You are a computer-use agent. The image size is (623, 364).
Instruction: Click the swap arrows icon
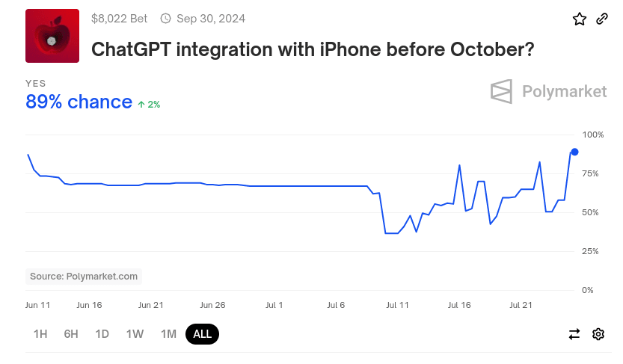tap(574, 334)
